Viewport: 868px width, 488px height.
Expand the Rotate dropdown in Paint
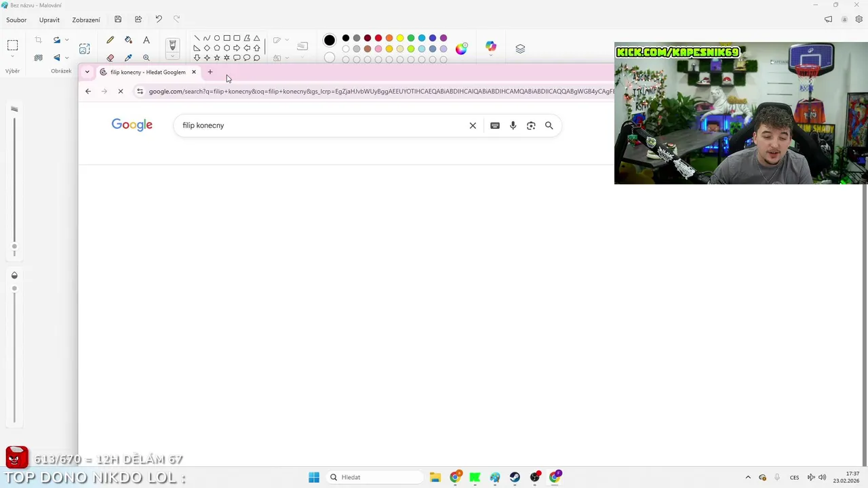point(67,40)
